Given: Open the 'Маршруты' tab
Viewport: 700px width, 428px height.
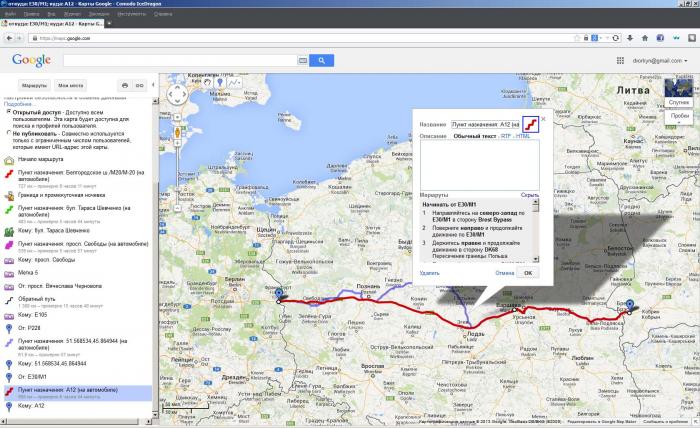Looking at the screenshot, I should click(34, 86).
